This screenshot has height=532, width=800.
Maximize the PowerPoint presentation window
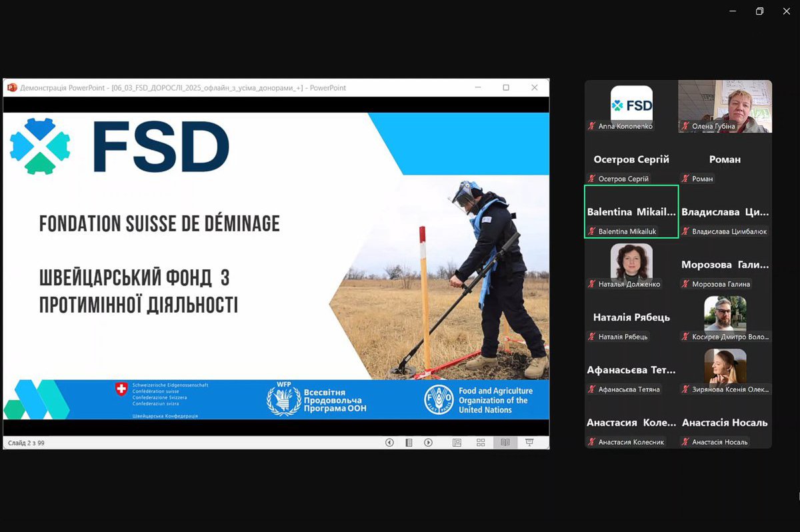coord(506,87)
